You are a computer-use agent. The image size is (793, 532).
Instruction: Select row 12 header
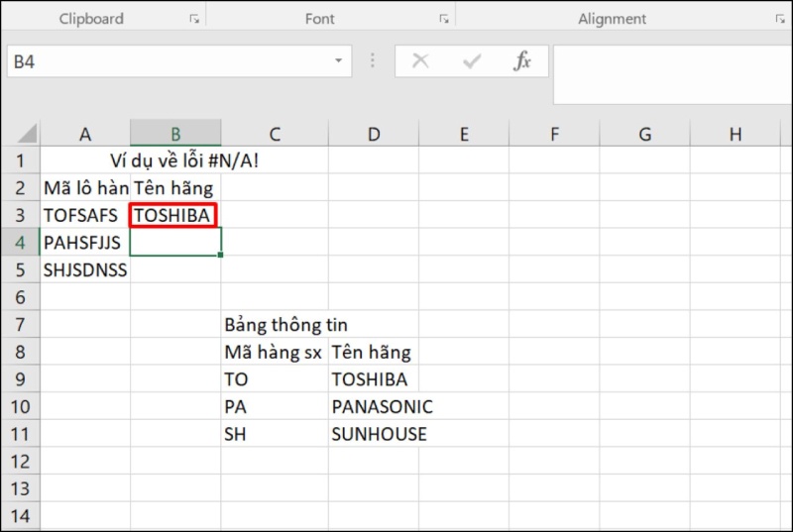[x=21, y=461]
